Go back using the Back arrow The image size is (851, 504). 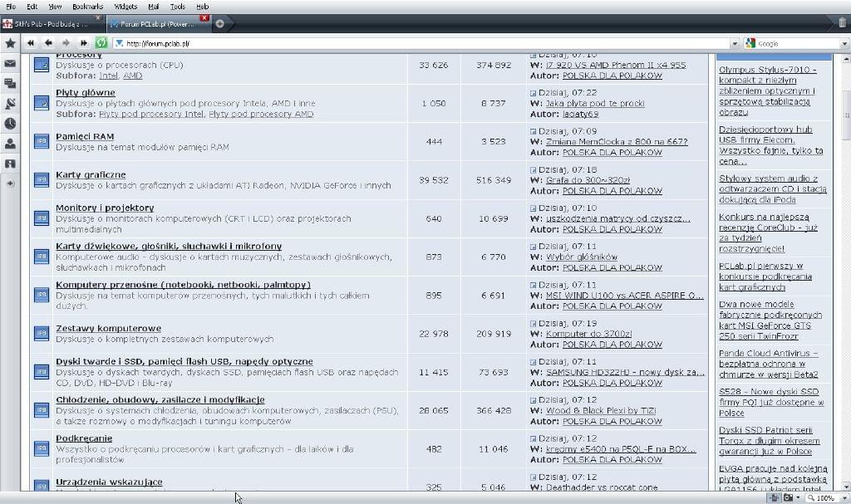click(48, 43)
